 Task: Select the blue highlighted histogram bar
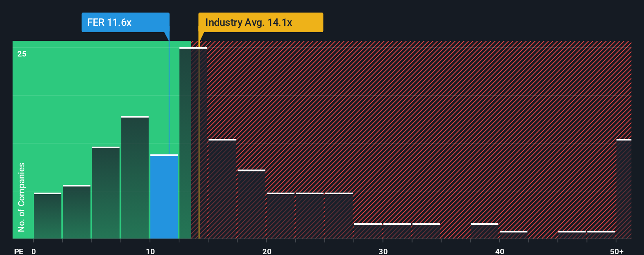coord(164,197)
